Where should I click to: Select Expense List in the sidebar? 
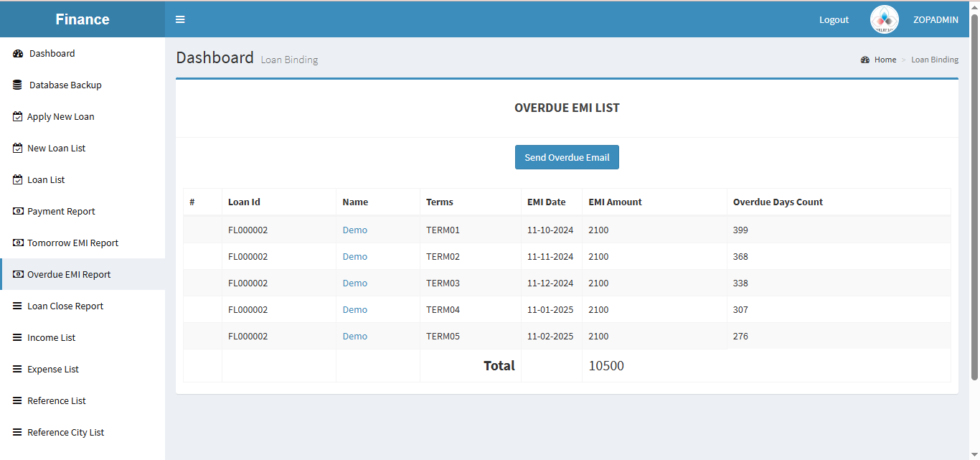53,370
